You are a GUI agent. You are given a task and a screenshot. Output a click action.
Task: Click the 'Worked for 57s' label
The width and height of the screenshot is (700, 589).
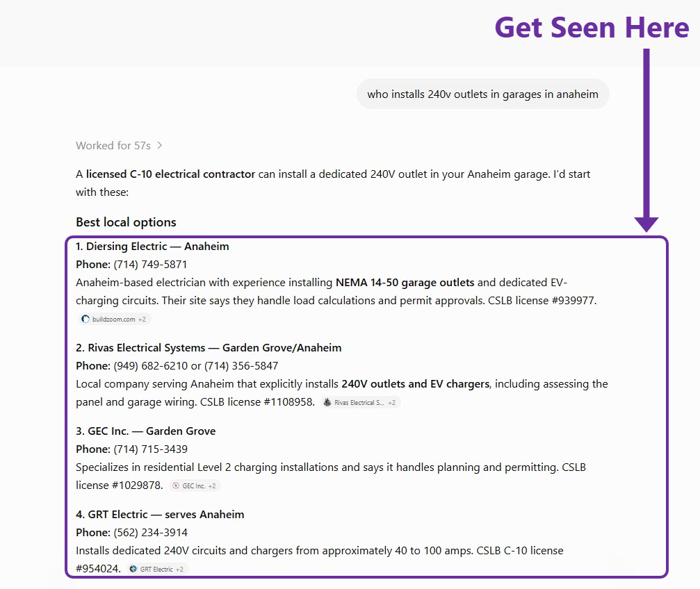(113, 145)
